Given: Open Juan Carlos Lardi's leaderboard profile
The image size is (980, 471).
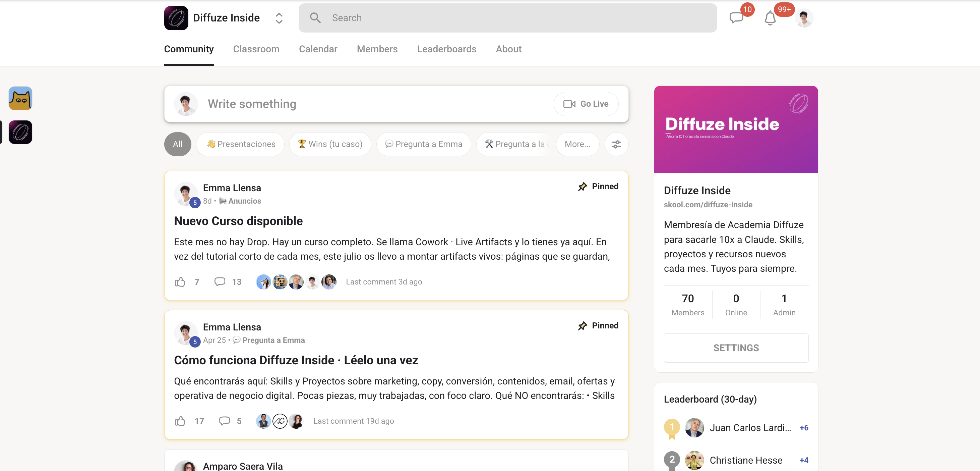Looking at the screenshot, I should click(750, 428).
